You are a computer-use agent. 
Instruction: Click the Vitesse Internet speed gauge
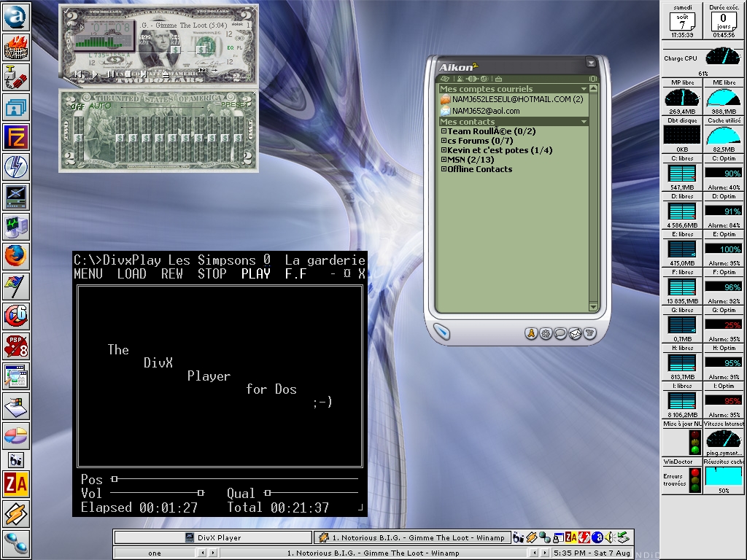(723, 439)
